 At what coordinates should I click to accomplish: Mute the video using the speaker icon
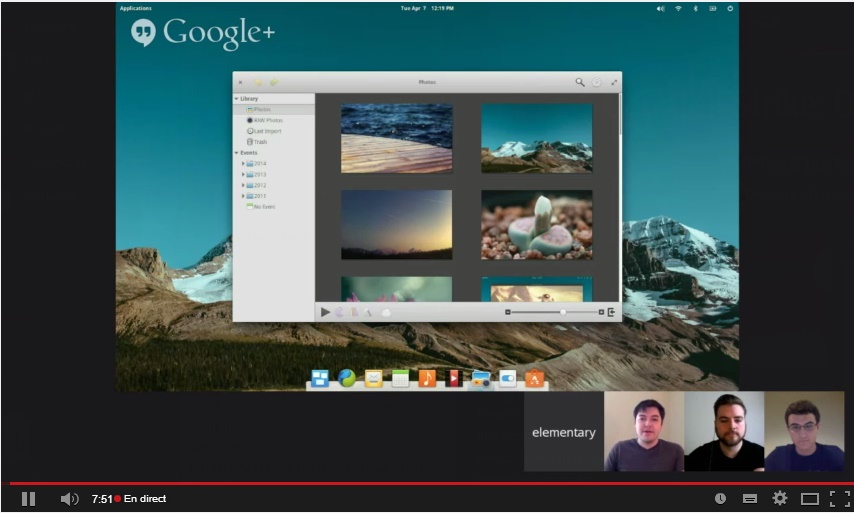point(69,499)
